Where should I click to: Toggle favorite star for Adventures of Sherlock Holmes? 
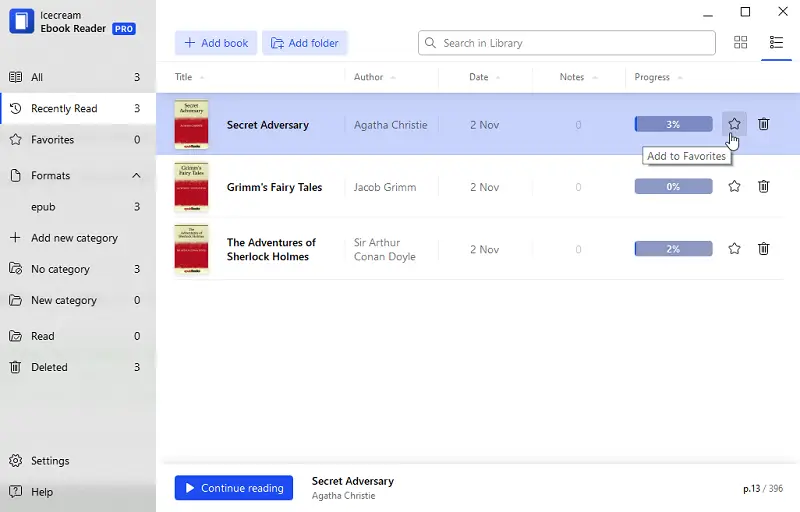coord(734,249)
